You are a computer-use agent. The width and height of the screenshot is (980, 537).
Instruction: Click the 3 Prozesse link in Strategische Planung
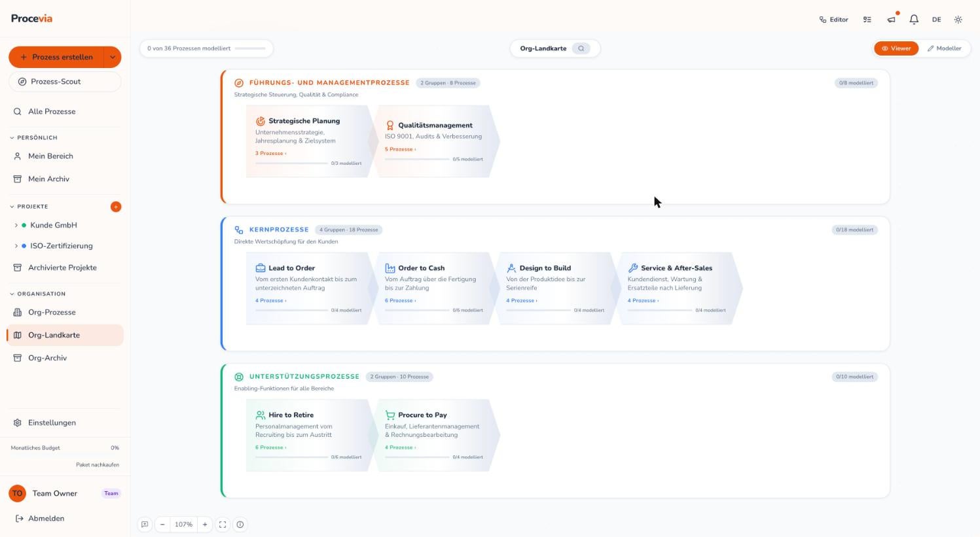click(270, 154)
